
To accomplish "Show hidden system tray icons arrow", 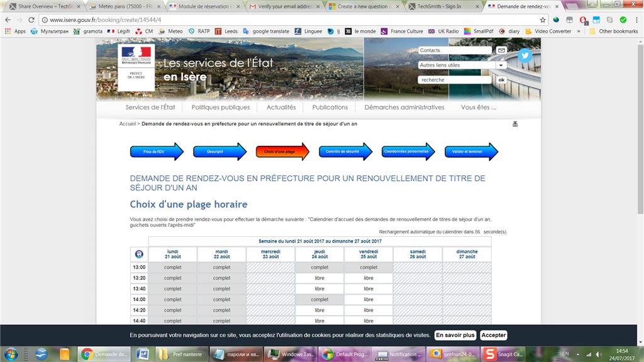I will (578, 354).
